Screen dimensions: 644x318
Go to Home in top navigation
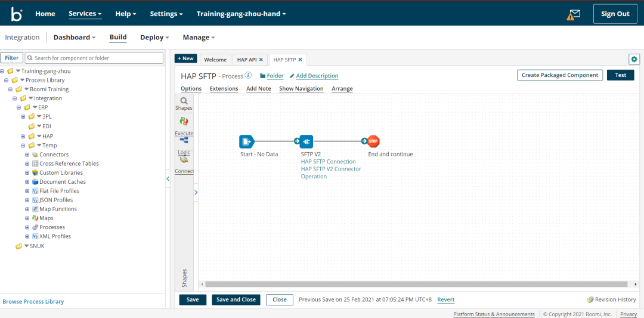pyautogui.click(x=45, y=14)
